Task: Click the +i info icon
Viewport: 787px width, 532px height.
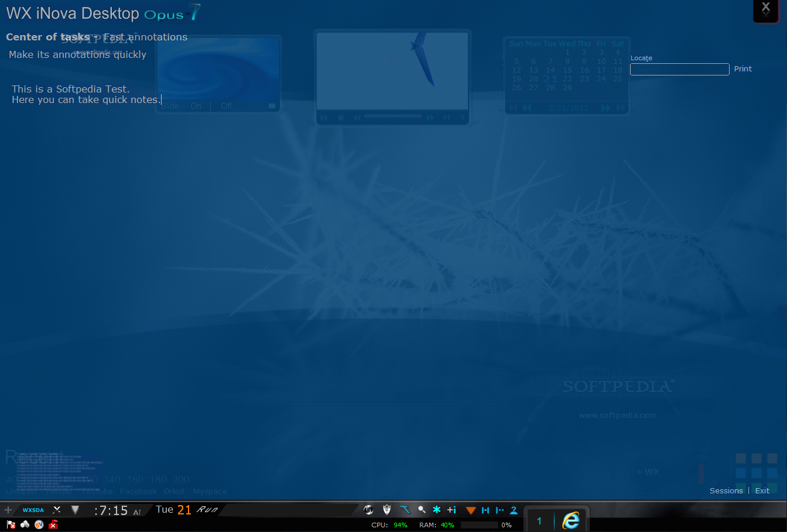Action: tap(451, 510)
